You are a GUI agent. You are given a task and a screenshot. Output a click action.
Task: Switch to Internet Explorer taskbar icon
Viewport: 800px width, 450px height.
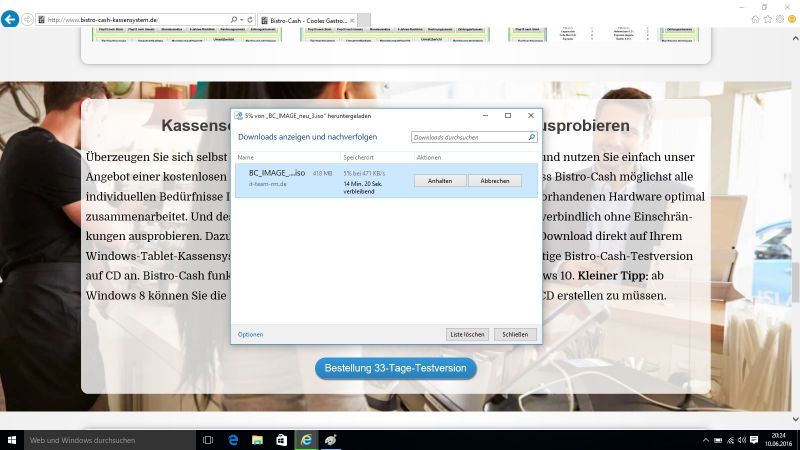click(x=306, y=440)
